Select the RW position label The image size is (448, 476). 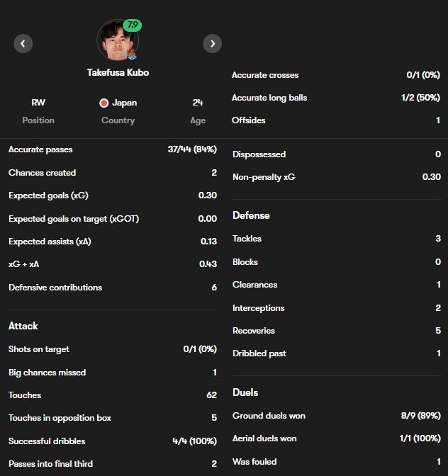pyautogui.click(x=38, y=103)
